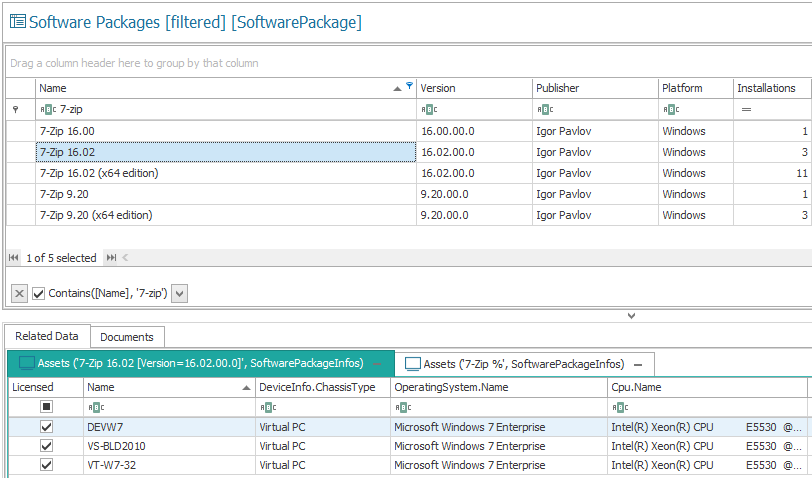Select the VT-W7-32 asset name

[112, 465]
